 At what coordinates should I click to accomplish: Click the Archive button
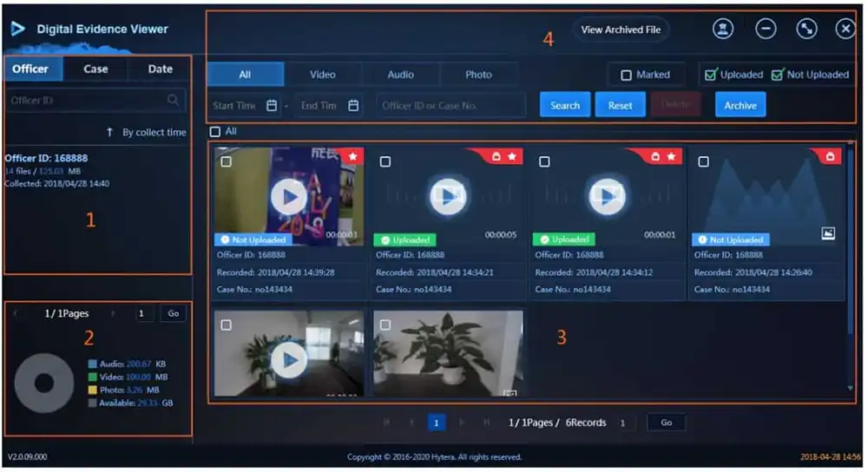point(740,106)
